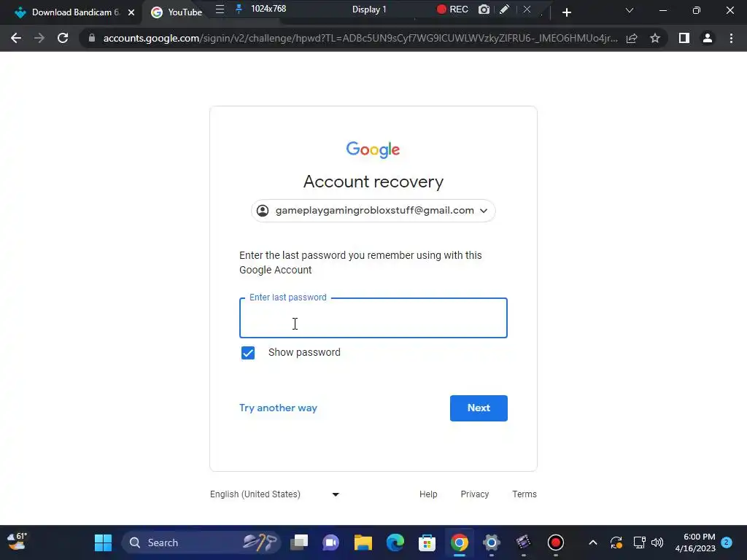This screenshot has width=747, height=560.
Task: Click the blue Next button
Action: (x=479, y=408)
